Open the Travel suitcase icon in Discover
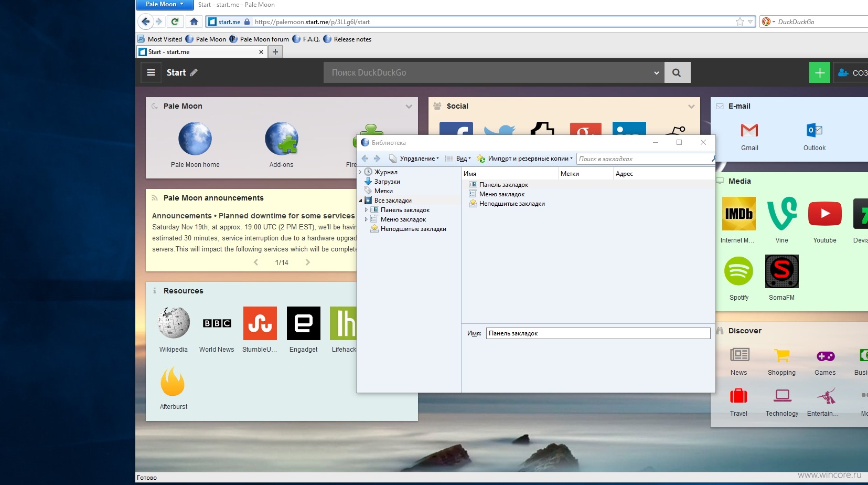Screen dimensions: 868x485 [x=739, y=396]
